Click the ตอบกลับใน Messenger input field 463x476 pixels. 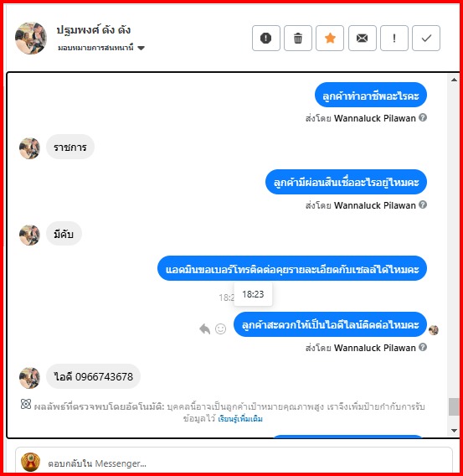coord(234,462)
